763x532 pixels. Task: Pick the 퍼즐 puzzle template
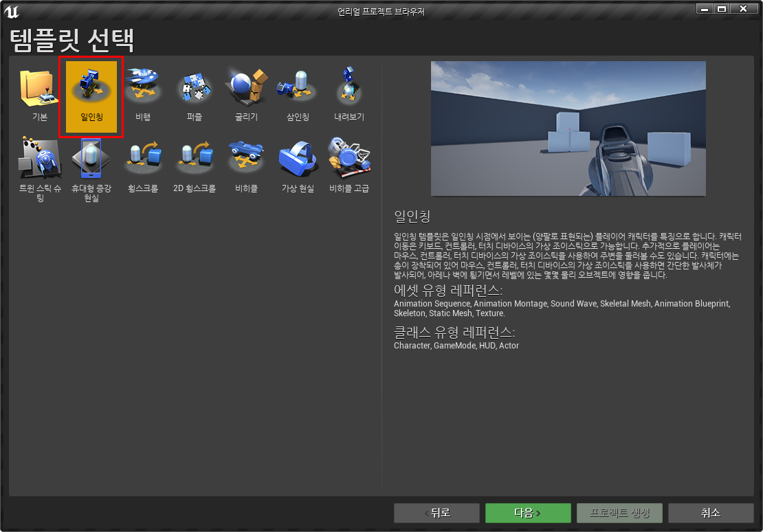click(x=194, y=96)
